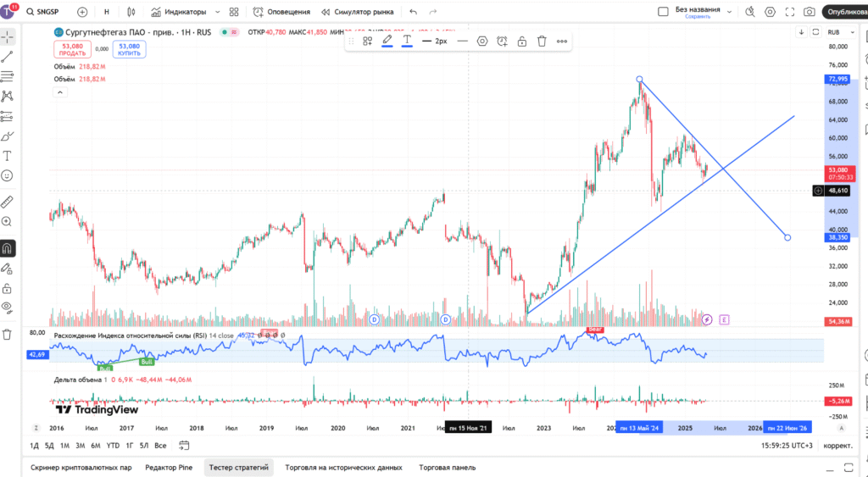Open the RUB currency dropdown
The image size is (868, 477).
pos(840,32)
